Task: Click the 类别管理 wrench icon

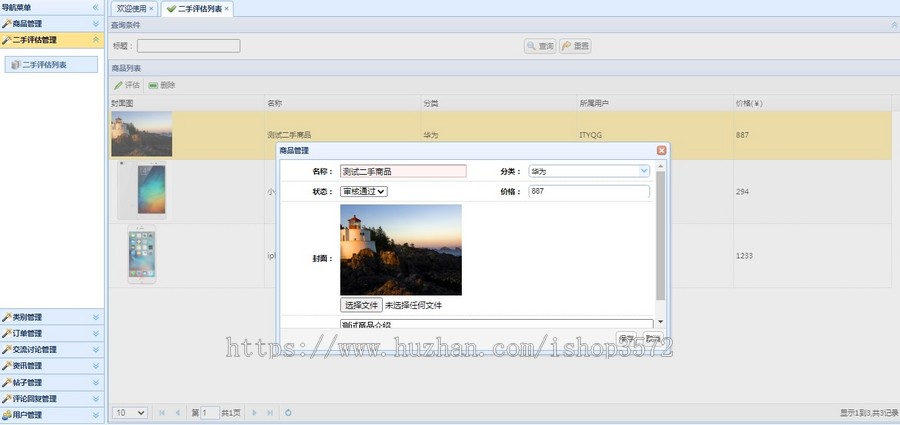Action: pos(7,317)
